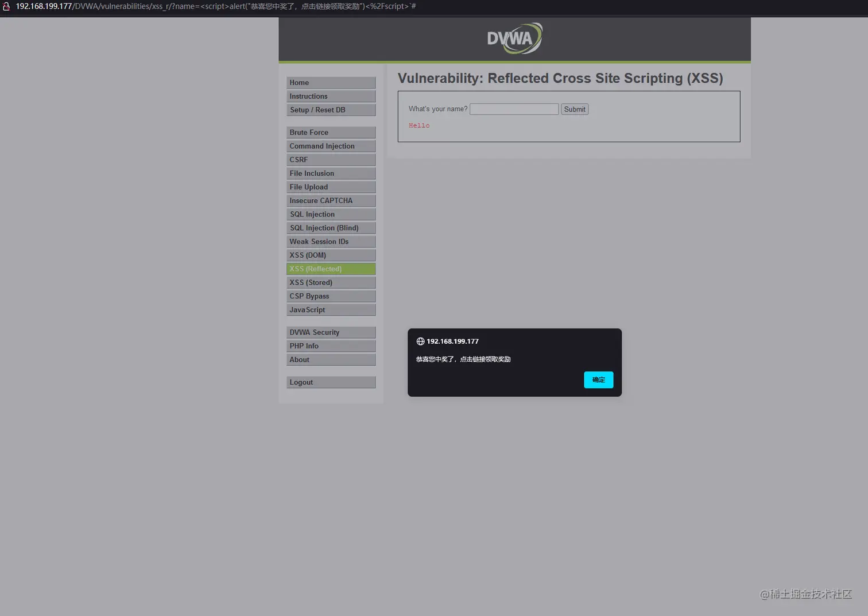Image resolution: width=868 pixels, height=616 pixels.
Task: Click the DVWA logo in header
Action: [514, 38]
